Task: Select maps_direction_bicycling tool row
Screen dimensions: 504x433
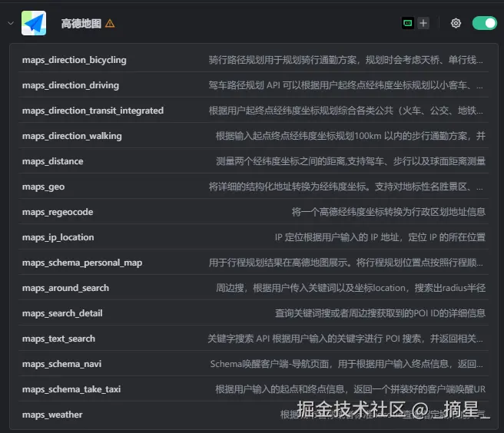Action: pyautogui.click(x=254, y=60)
